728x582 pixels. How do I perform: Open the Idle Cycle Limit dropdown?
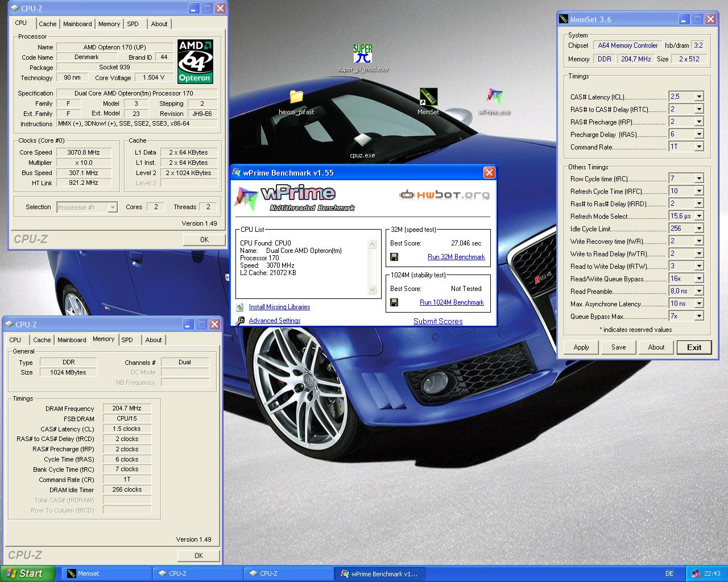(699, 228)
